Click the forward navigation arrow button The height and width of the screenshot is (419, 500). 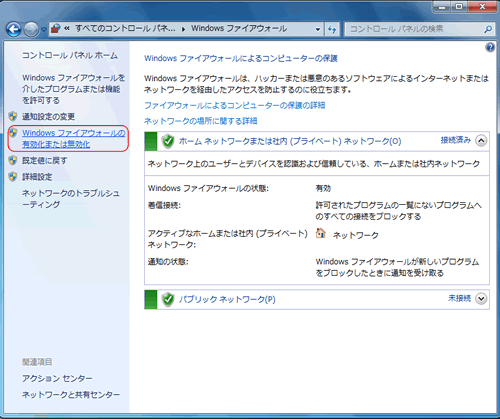point(32,29)
